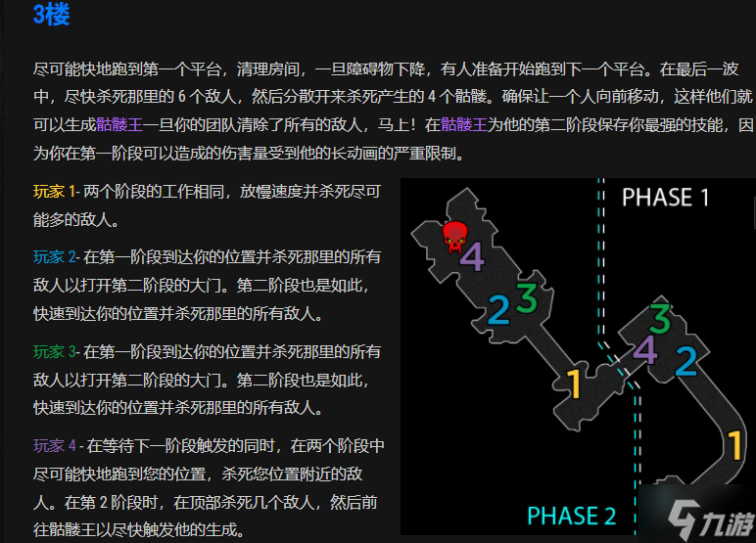
Task: Click the 3楼 heading
Action: tap(52, 15)
